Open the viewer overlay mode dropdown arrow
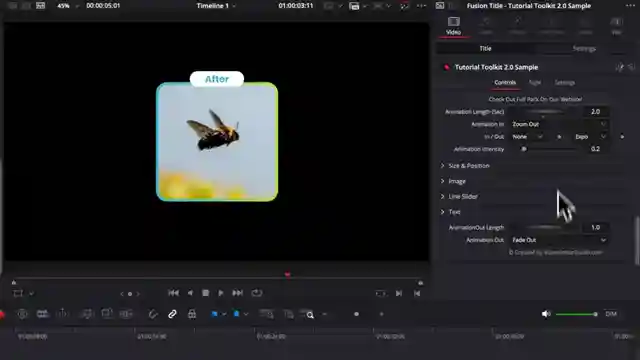The width and height of the screenshot is (640, 360). click(31, 293)
